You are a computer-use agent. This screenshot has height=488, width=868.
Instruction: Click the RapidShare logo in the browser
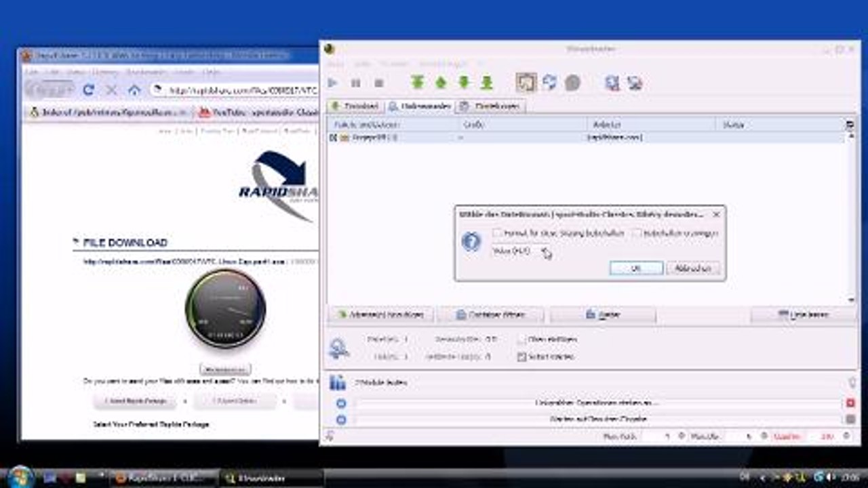(x=279, y=186)
